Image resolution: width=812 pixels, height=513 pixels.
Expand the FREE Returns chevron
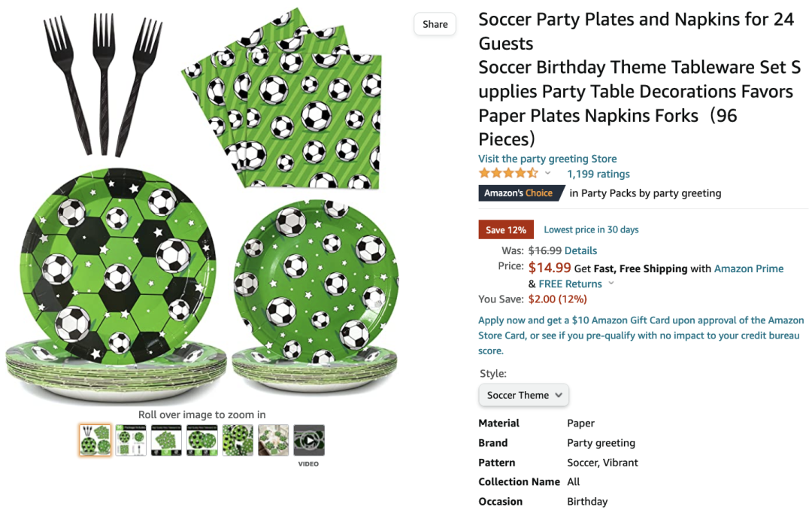(611, 284)
